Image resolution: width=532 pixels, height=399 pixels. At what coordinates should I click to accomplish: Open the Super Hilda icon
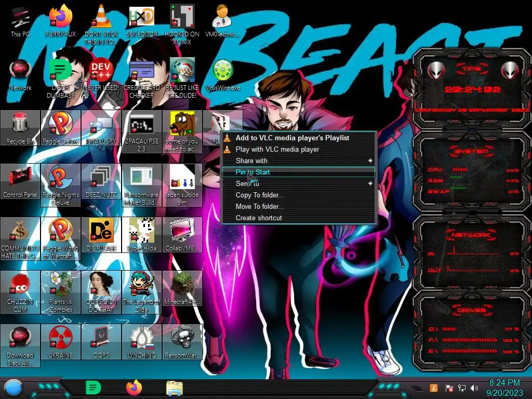141,235
